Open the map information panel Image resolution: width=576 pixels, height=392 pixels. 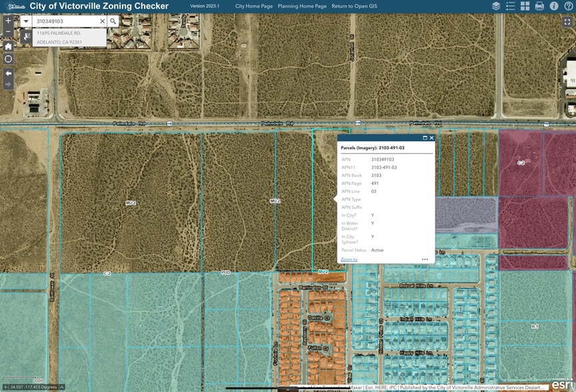[555, 6]
